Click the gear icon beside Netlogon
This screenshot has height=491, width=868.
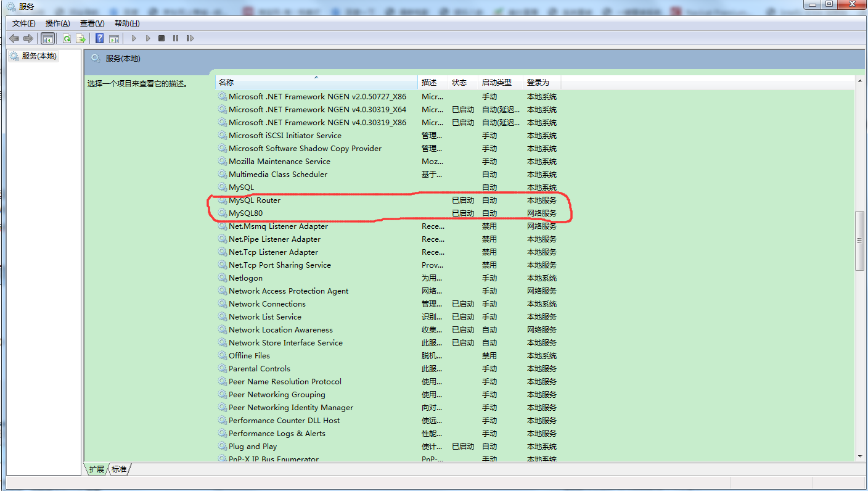[x=223, y=278]
